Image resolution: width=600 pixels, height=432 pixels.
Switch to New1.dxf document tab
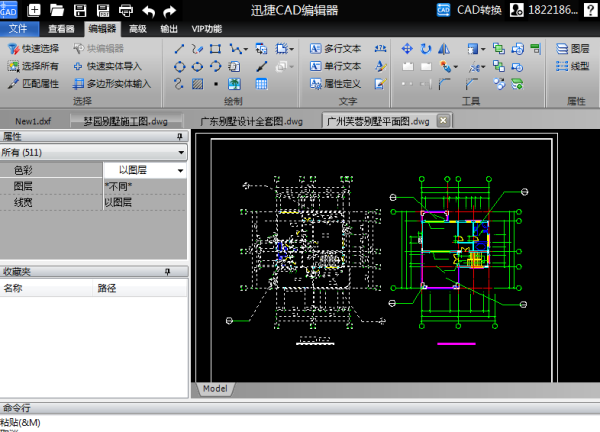click(x=33, y=121)
